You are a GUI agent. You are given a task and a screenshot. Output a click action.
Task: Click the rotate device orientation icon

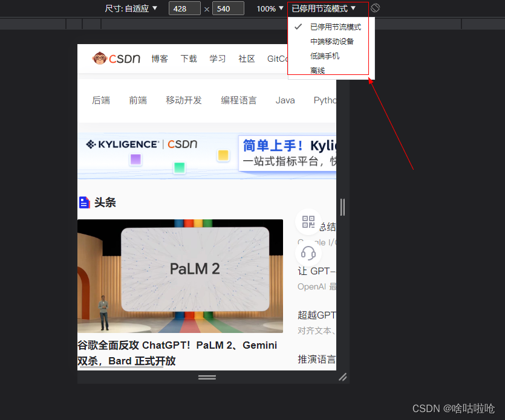(x=375, y=8)
